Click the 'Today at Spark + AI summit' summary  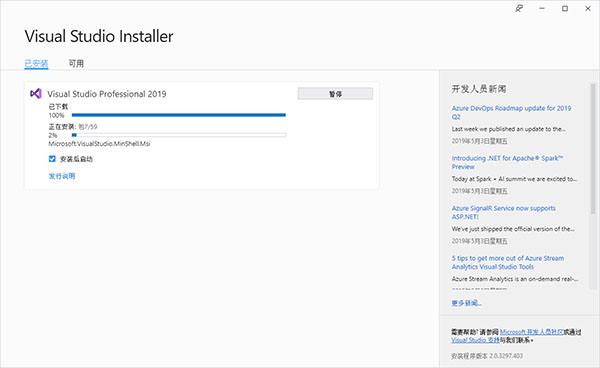(x=514, y=179)
